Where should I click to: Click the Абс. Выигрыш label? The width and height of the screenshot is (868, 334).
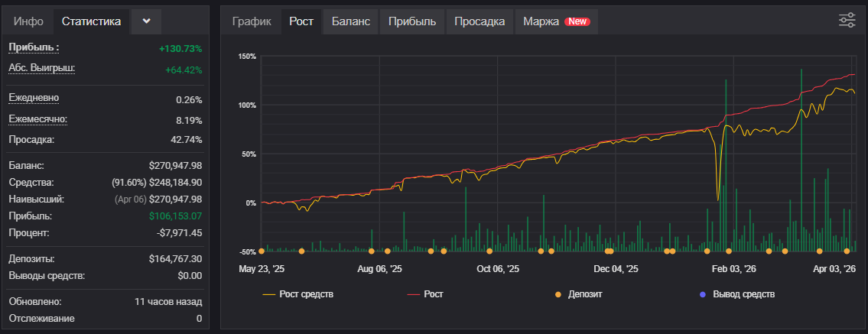click(41, 68)
